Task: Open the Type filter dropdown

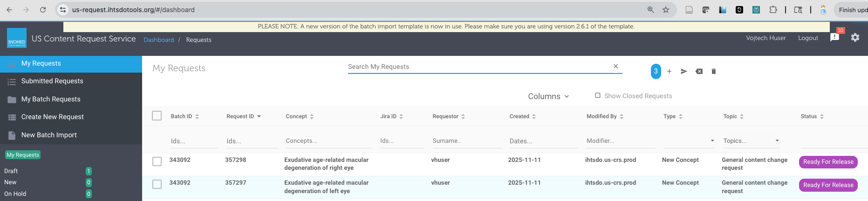Action: [689, 141]
